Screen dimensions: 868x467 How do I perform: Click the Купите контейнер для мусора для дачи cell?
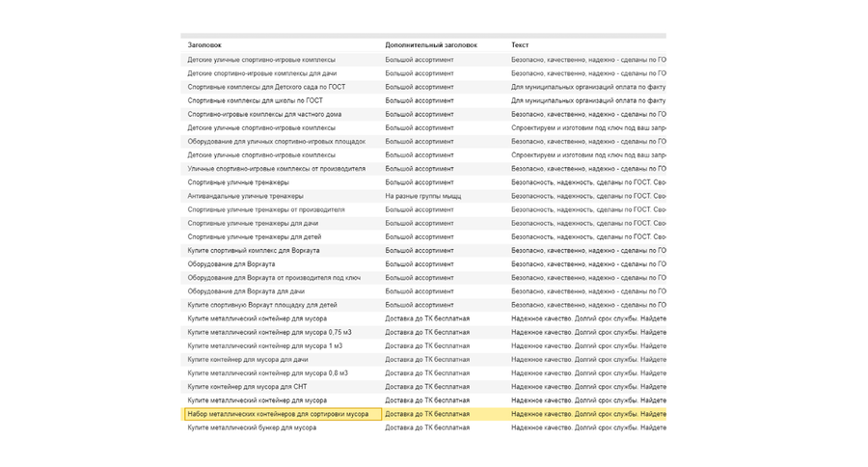click(248, 360)
